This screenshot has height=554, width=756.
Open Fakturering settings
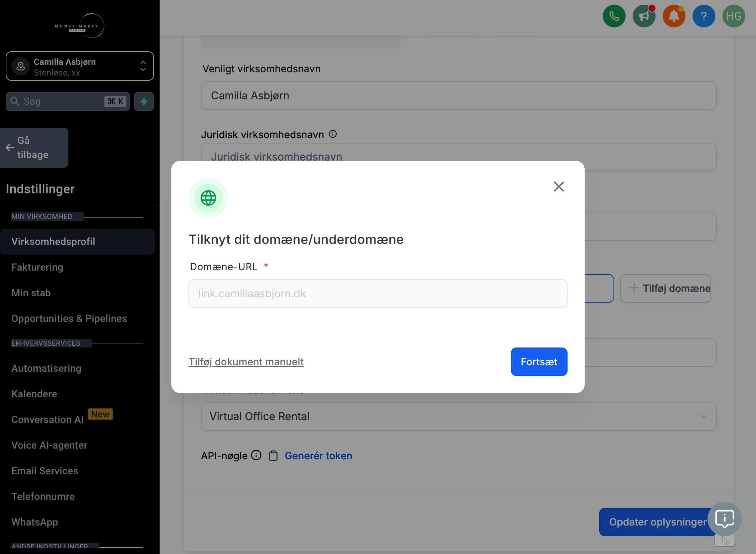(x=37, y=267)
